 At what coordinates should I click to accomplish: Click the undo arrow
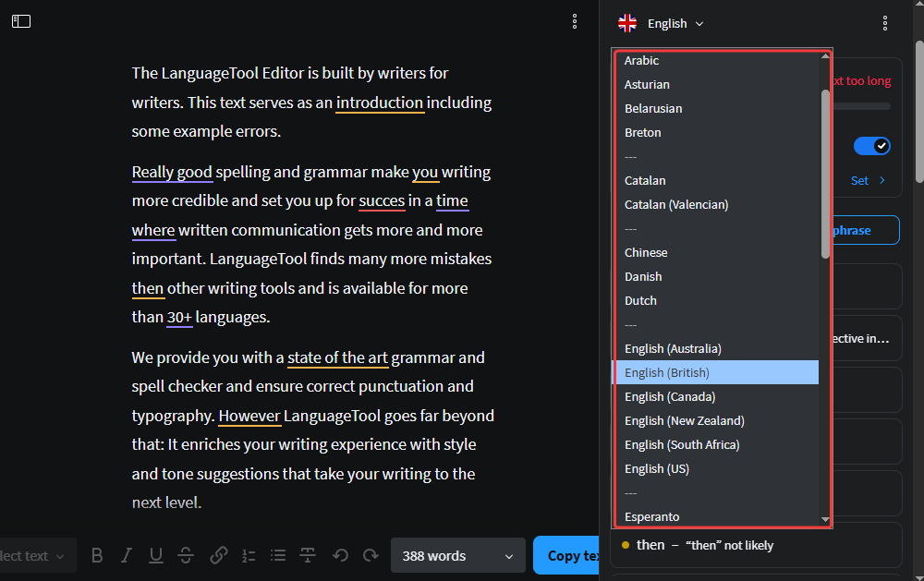(340, 555)
